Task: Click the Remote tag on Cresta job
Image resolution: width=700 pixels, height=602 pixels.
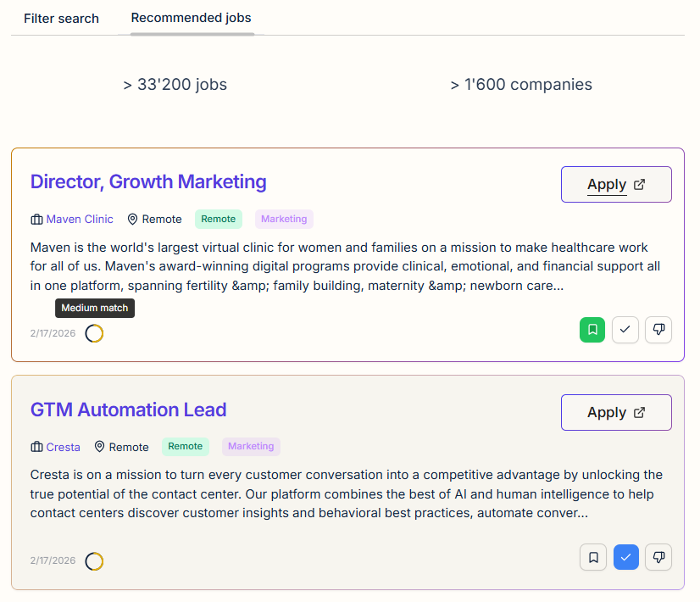Action: pos(185,447)
